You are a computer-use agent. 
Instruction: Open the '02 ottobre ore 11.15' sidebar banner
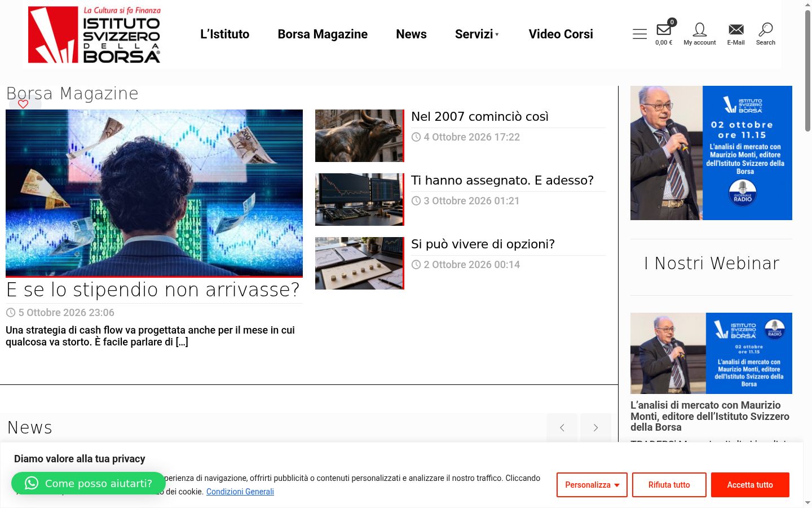point(711,153)
